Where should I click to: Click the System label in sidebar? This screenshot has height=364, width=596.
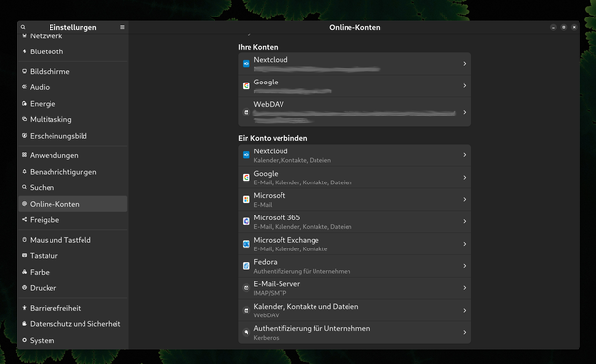pyautogui.click(x=42, y=340)
